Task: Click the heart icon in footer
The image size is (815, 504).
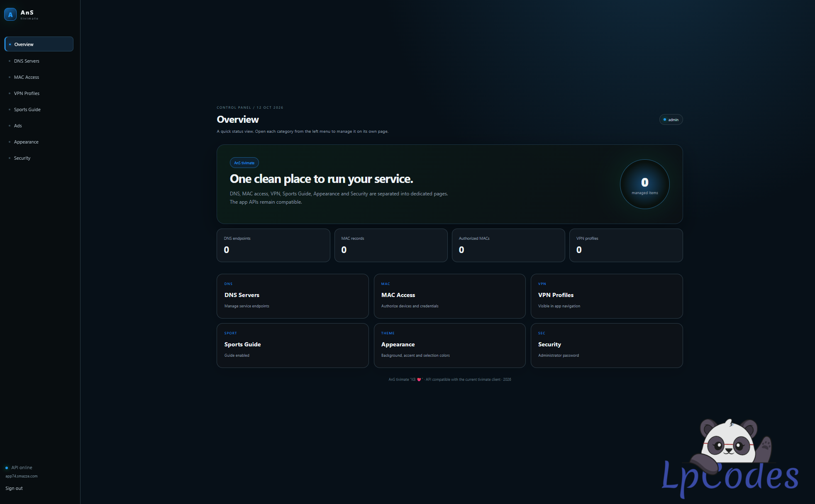Action: tap(419, 380)
